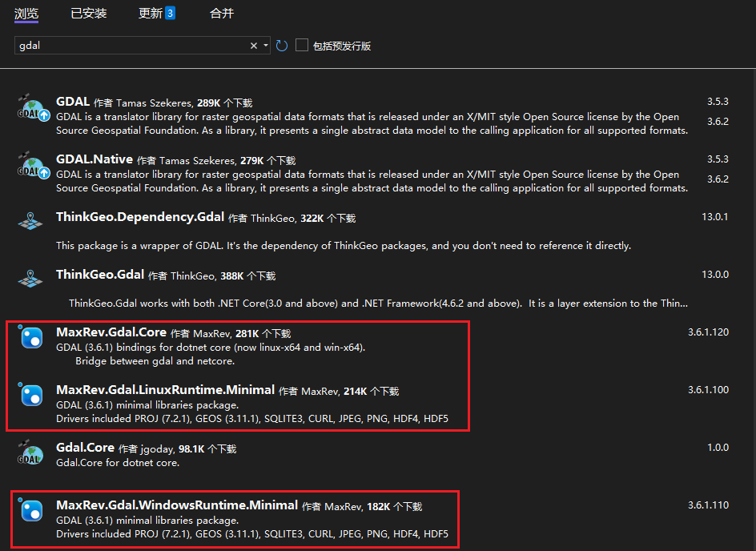Select version 3.6.2 of the GDAL package
The image size is (756, 551).
pos(717,122)
